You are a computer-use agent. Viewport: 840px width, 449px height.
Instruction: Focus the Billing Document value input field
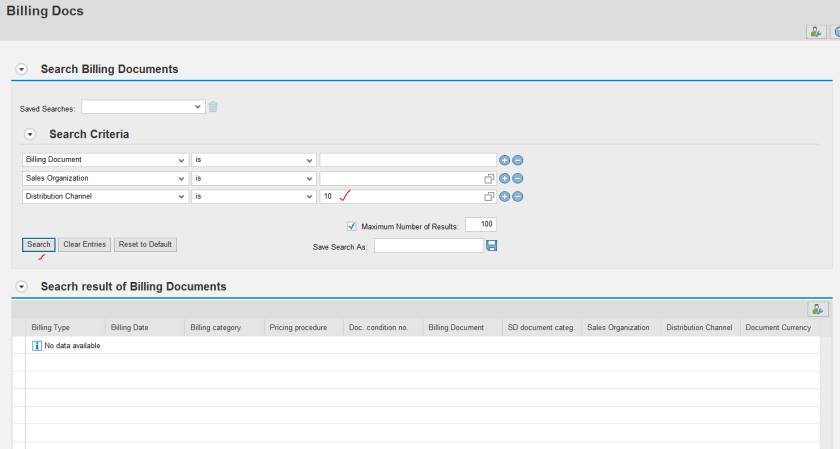[408, 160]
